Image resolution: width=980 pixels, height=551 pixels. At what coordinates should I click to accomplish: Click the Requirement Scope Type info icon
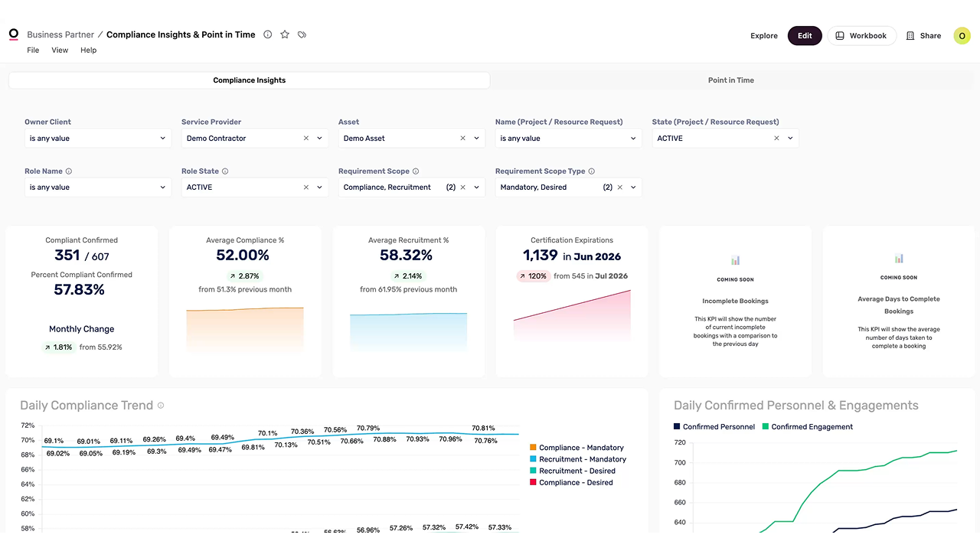[x=592, y=171]
